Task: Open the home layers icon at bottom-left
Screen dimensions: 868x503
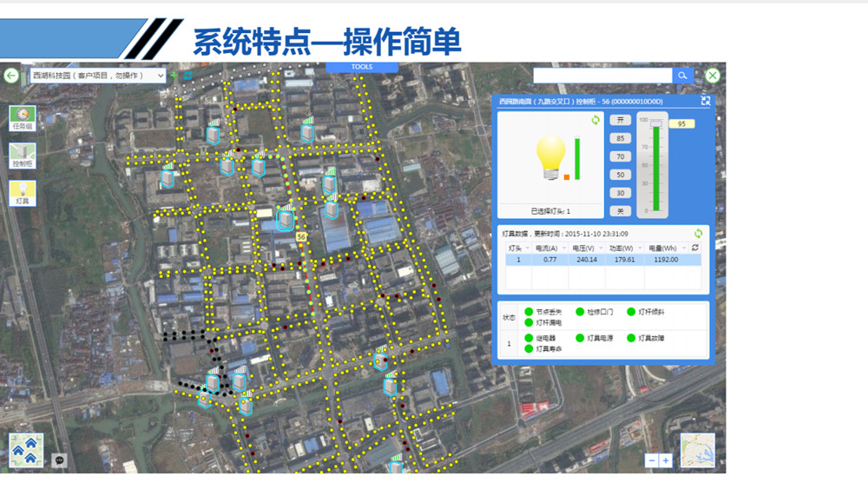Action: click(26, 450)
